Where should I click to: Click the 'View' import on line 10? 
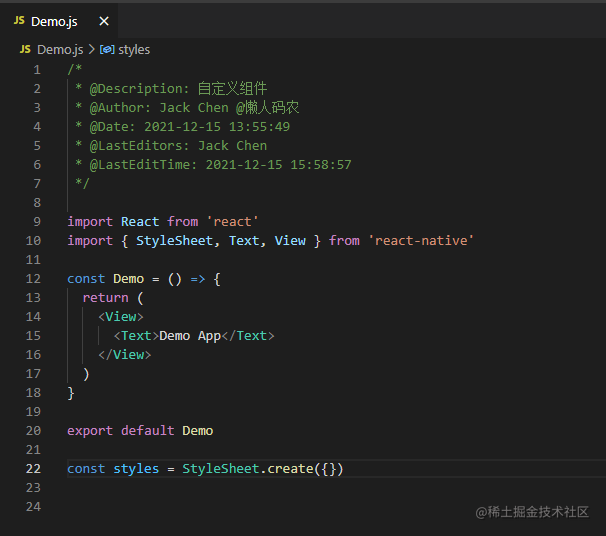coord(290,241)
